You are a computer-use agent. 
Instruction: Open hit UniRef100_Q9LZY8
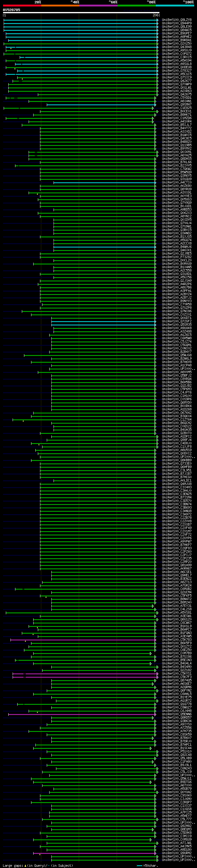click(x=177, y=20)
